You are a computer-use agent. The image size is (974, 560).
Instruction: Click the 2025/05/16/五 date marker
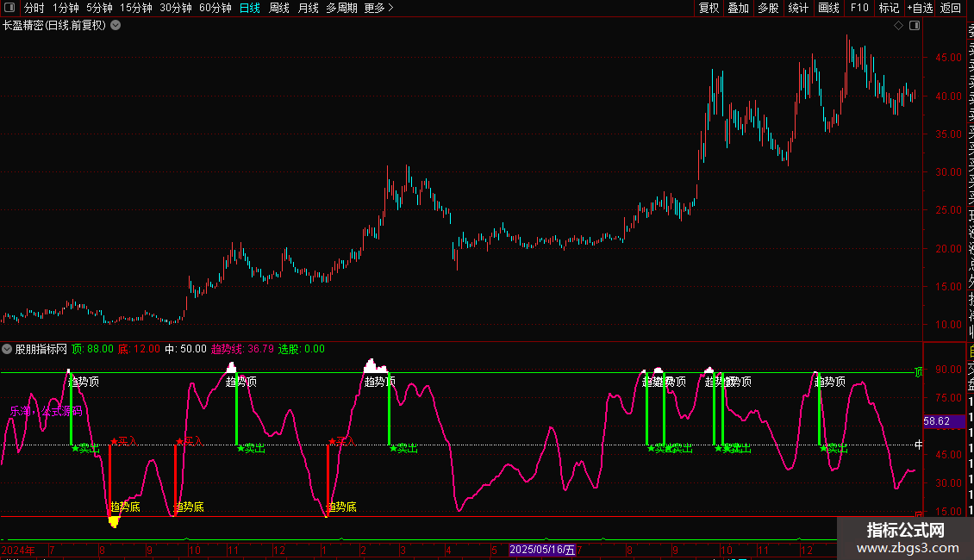click(542, 550)
